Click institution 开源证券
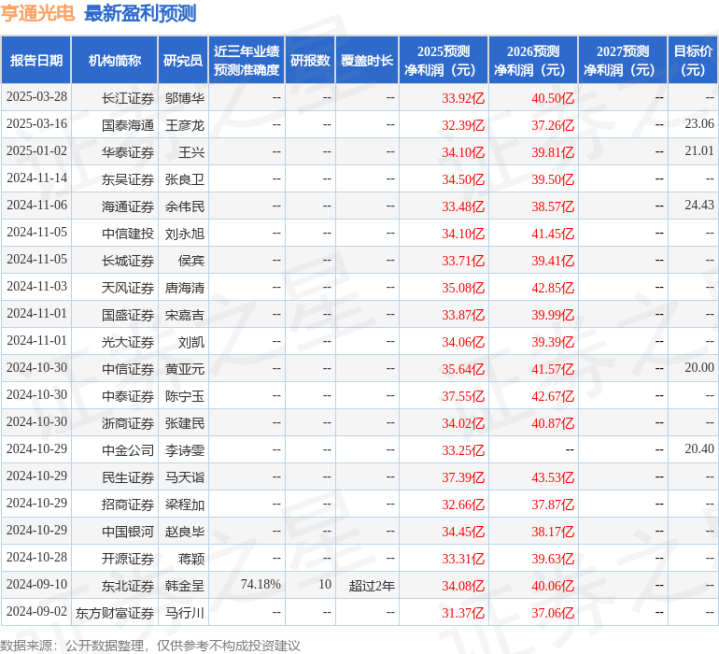 [x=127, y=559]
